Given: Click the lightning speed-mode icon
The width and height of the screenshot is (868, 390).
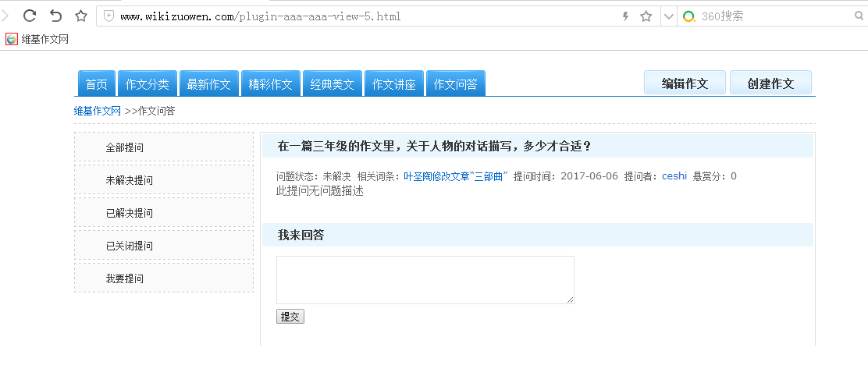Looking at the screenshot, I should (x=626, y=16).
